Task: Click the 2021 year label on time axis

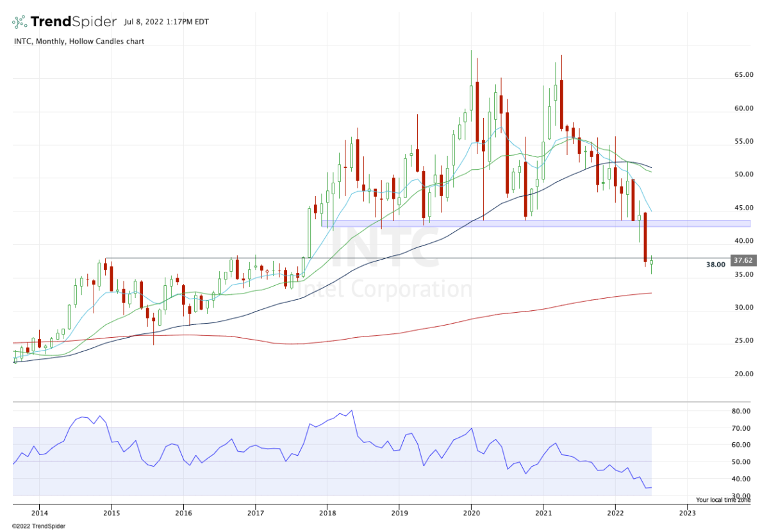Action: (x=543, y=513)
